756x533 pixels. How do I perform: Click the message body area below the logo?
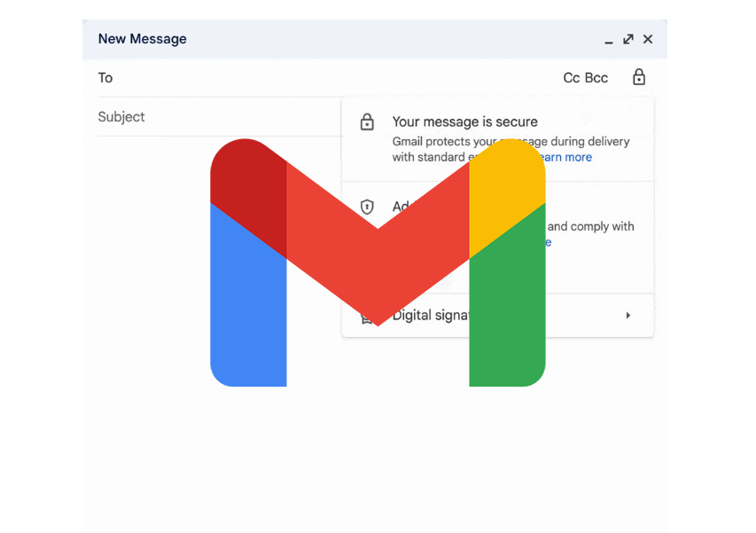[x=375, y=459]
